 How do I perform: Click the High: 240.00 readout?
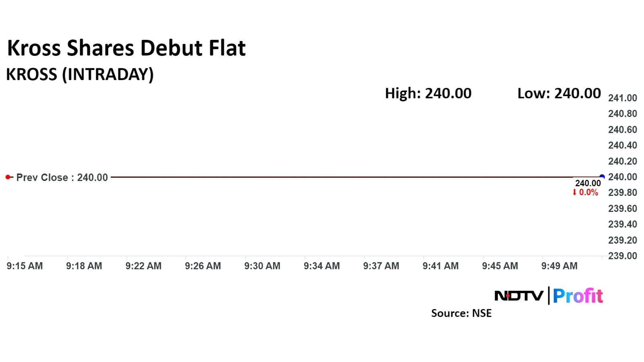(x=428, y=93)
